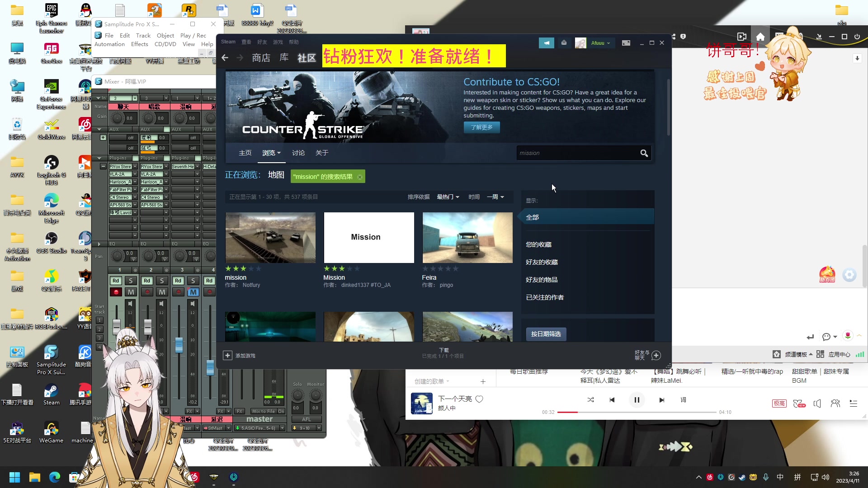This screenshot has height=488, width=868.
Task: Skip to next track in music player
Action: coord(661,400)
